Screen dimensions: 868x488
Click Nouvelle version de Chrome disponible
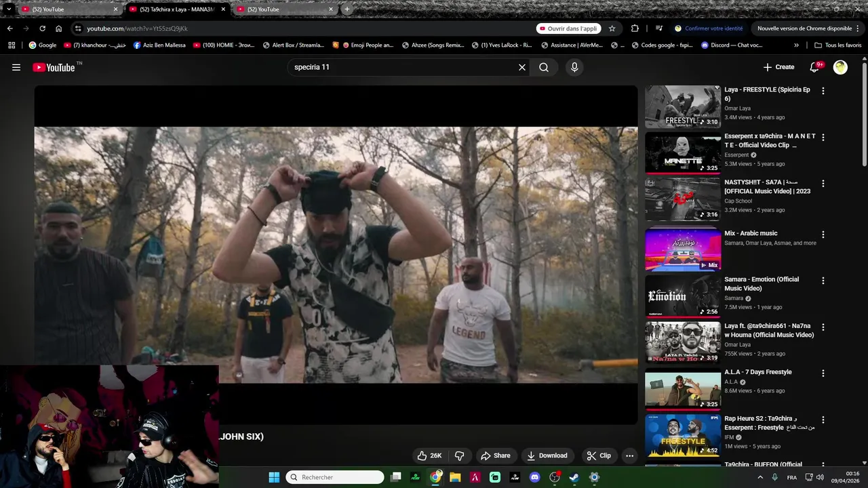pos(804,28)
